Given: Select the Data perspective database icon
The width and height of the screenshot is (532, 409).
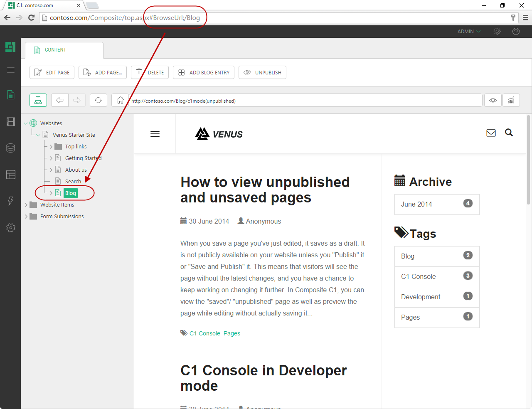Looking at the screenshot, I should (11, 148).
